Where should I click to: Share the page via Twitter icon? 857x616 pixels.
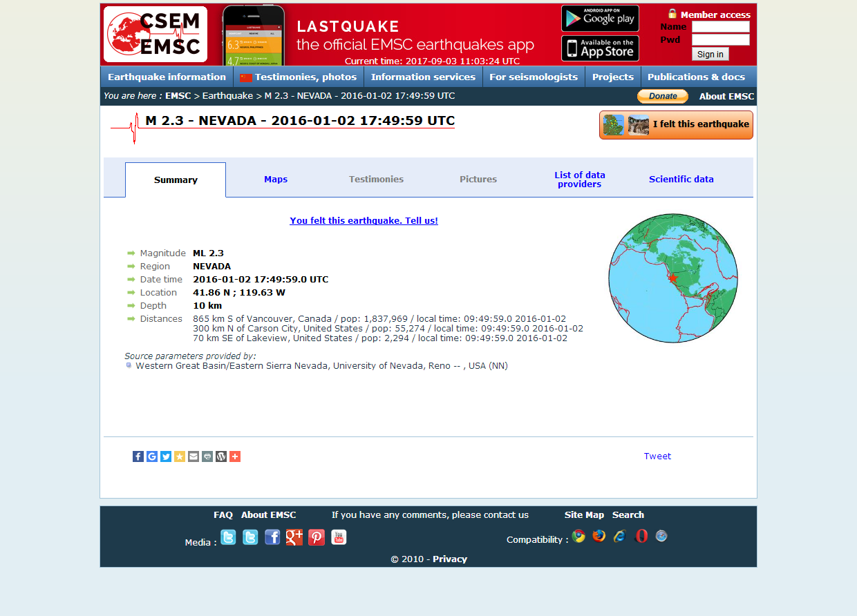point(165,456)
